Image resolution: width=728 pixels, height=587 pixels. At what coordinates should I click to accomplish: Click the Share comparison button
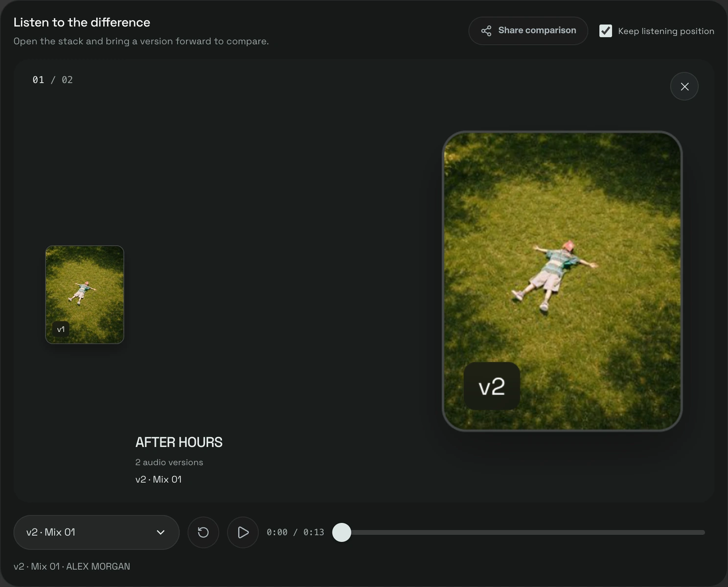coord(528,31)
